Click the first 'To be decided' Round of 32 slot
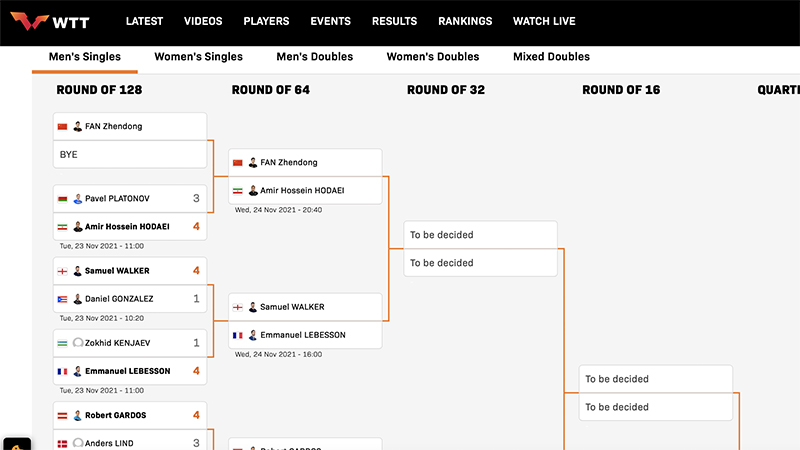Image resolution: width=800 pixels, height=450 pixels. (x=480, y=235)
